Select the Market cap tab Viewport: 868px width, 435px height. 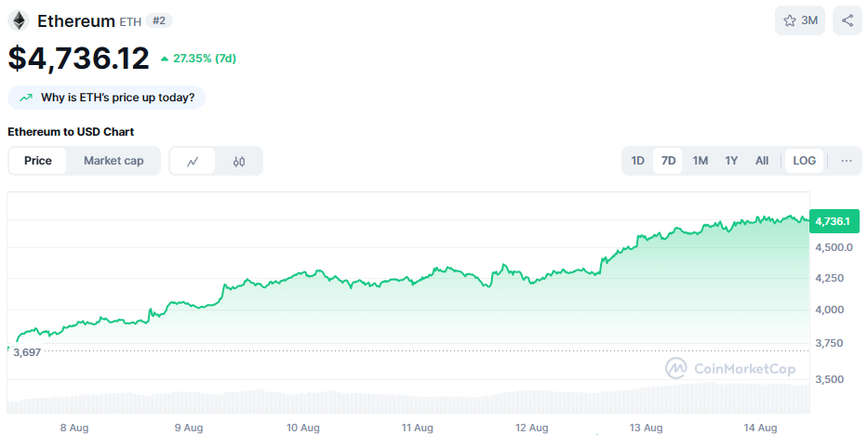coord(114,161)
